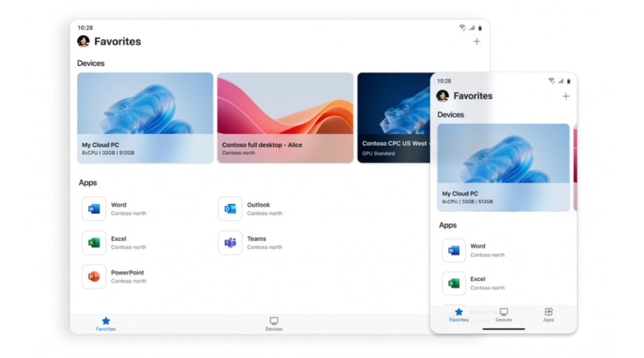Add a new favorite with the plus button
Viewport: 644px width, 358px height.
click(476, 41)
